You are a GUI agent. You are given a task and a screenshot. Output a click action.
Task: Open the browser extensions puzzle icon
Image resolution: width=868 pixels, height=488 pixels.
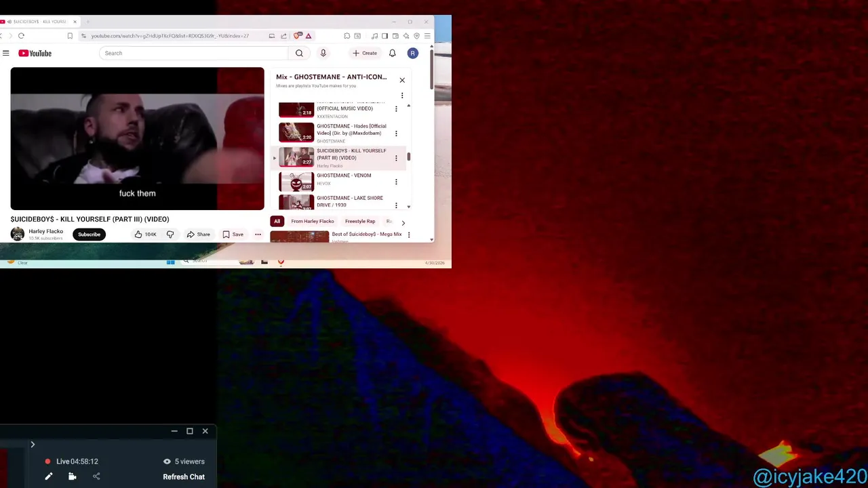pyautogui.click(x=347, y=36)
